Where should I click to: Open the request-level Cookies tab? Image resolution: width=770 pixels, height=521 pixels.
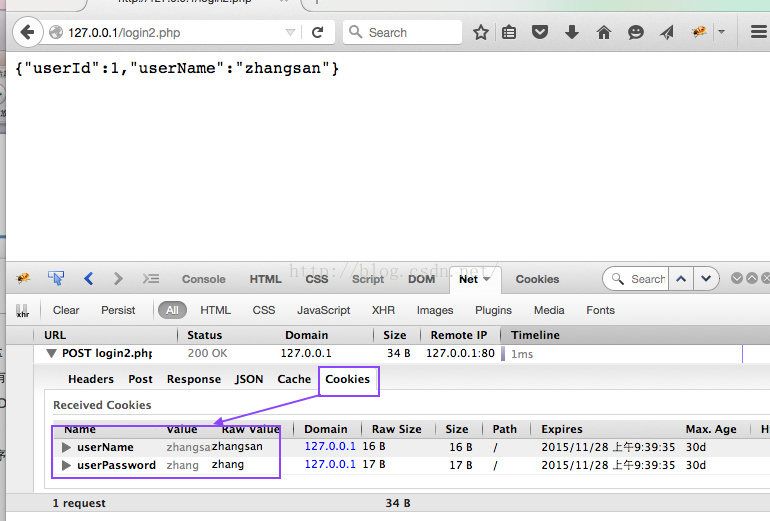tap(348, 379)
